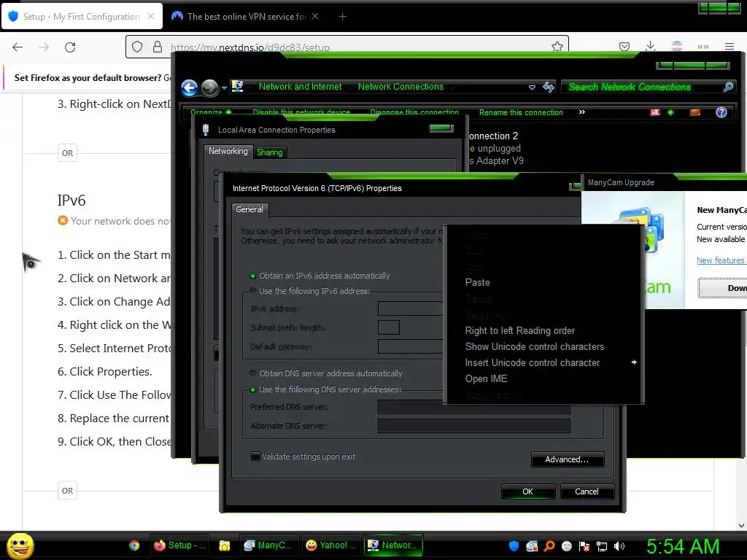
Task: Open help in Network Connections toolbar
Action: click(x=721, y=112)
